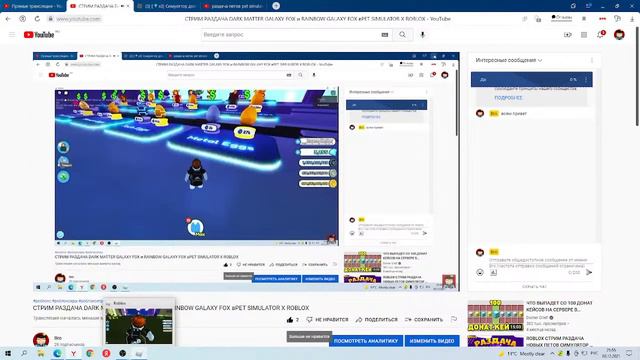Click chat poll/chart icon
Image resolution: width=640 pixels, height=360 pixels.
tap(493, 272)
